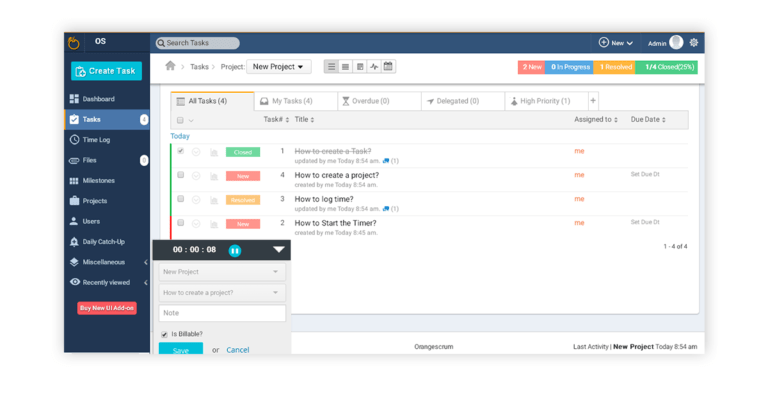Open Daily Catch-Up in the sidebar

pos(104,242)
